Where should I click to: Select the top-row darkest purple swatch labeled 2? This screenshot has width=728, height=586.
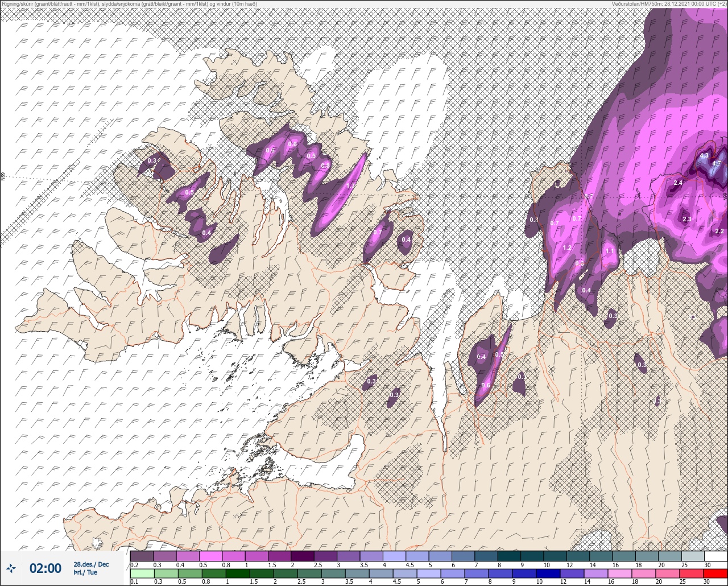click(x=303, y=556)
